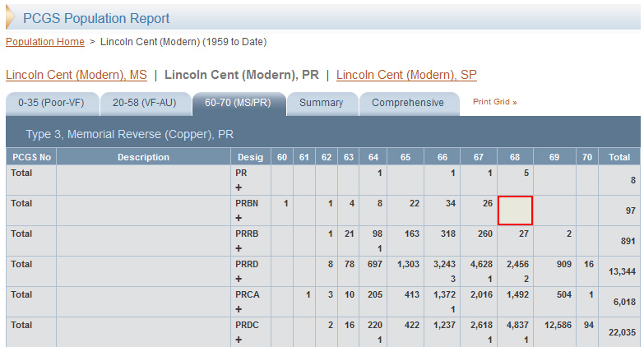Click PRCA grade 66 value 1,372

tap(444, 294)
